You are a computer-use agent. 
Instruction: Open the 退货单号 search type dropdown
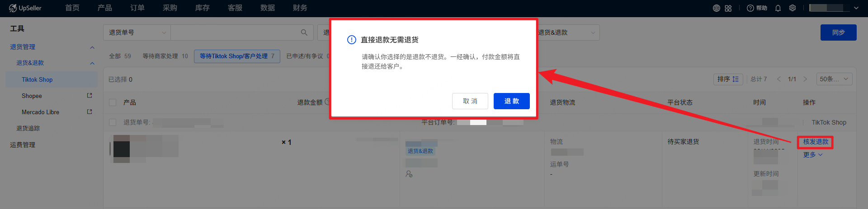[137, 33]
